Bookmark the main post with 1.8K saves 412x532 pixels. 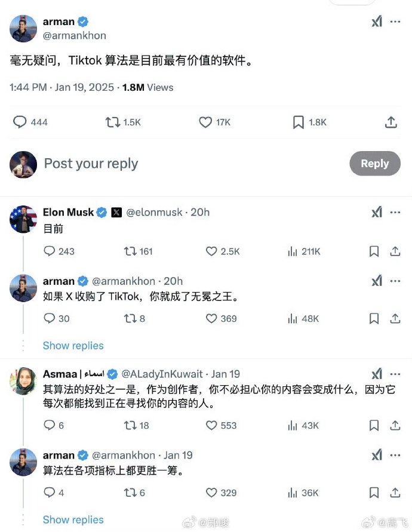299,122
